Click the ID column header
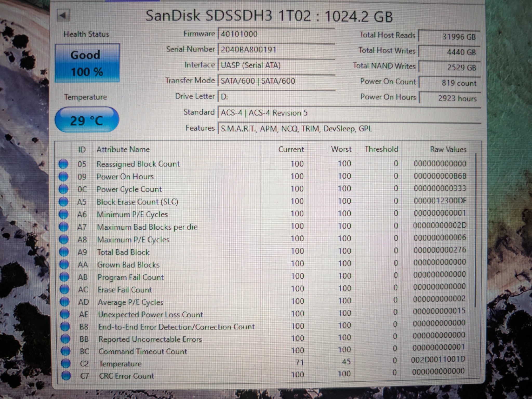 click(x=82, y=150)
